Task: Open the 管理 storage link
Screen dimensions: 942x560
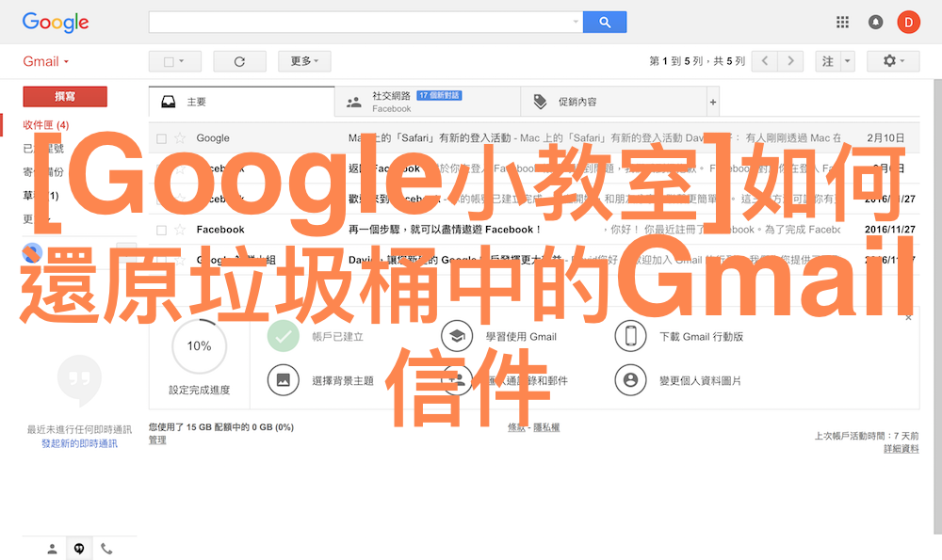Action: coord(157,440)
